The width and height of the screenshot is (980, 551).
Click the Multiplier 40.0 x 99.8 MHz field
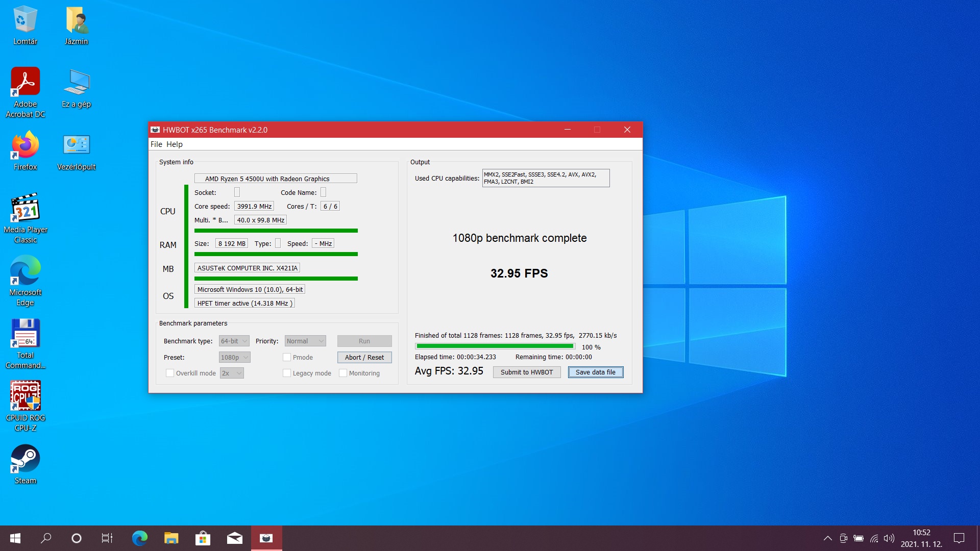click(260, 220)
